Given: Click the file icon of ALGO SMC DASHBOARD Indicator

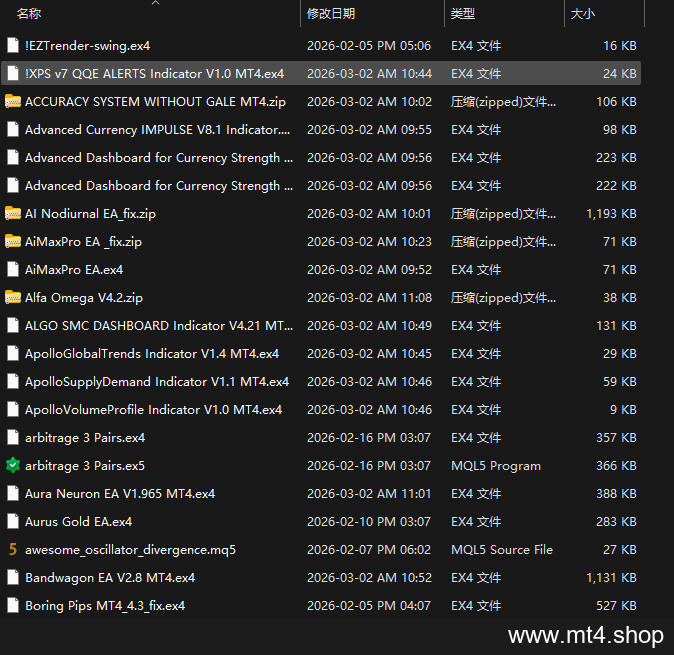Looking at the screenshot, I should [13, 325].
